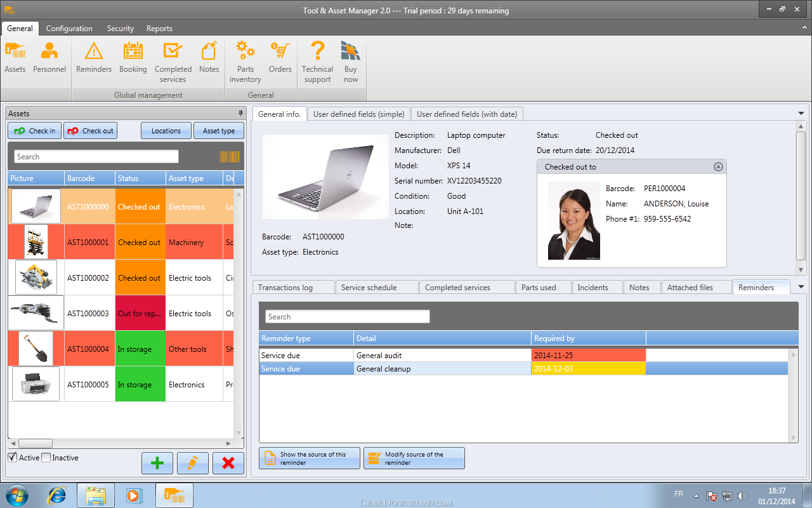Switch to the Configuration ribbon tab
The image size is (812, 508).
69,29
